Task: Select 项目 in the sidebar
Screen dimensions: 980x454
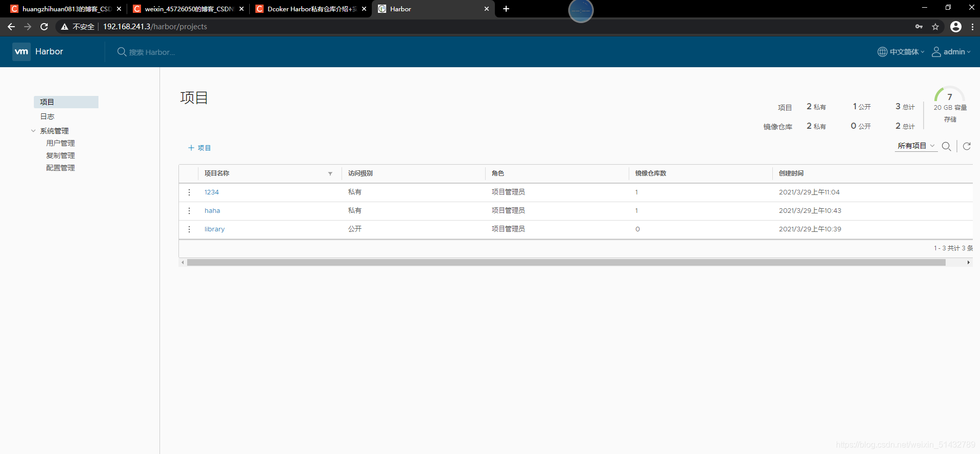Action: point(66,102)
